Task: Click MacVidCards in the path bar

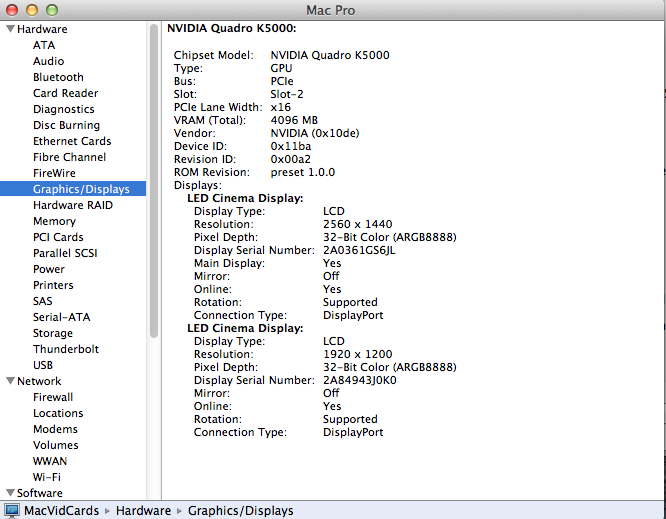Action: click(x=61, y=511)
